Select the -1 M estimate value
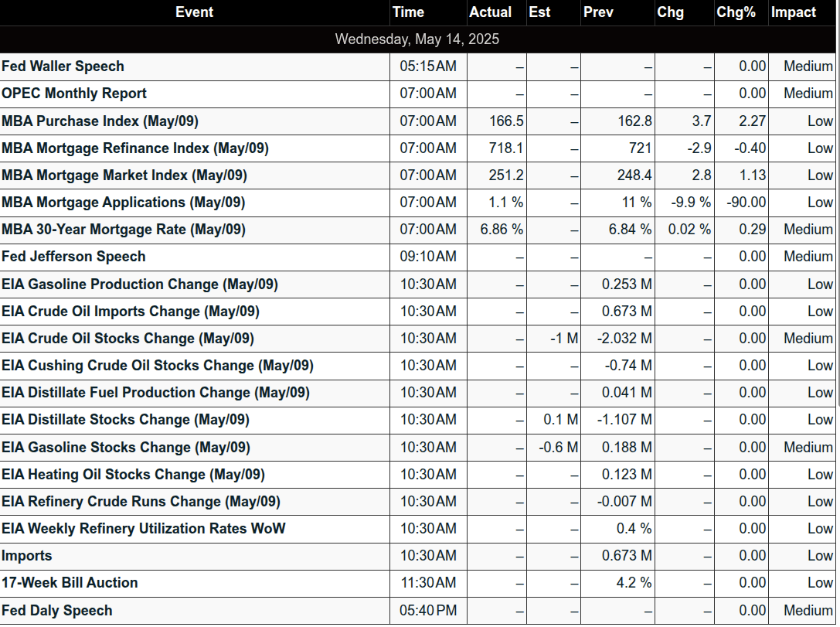 564,338
